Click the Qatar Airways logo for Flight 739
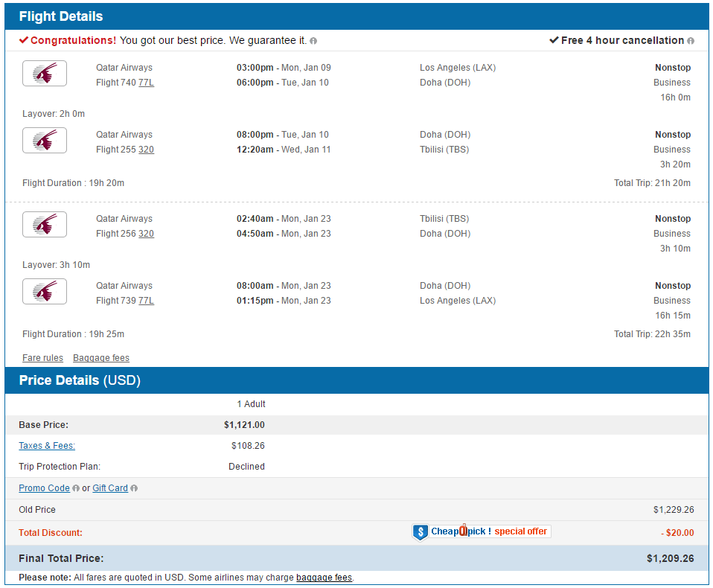Screen dimensions: 713x588 pos(45,292)
